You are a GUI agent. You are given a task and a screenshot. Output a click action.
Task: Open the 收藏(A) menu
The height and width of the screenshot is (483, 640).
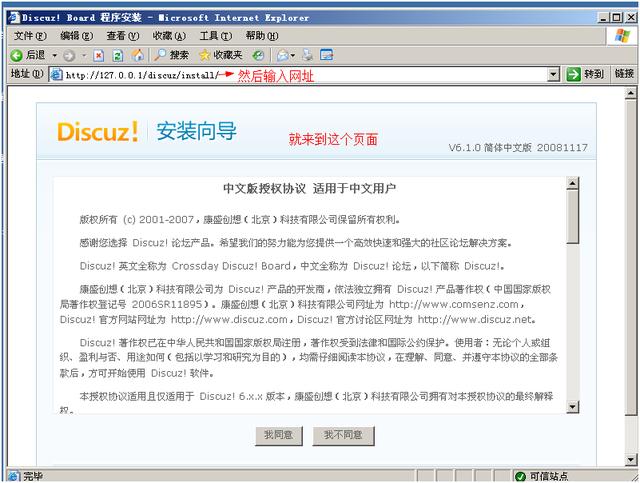pos(169,36)
